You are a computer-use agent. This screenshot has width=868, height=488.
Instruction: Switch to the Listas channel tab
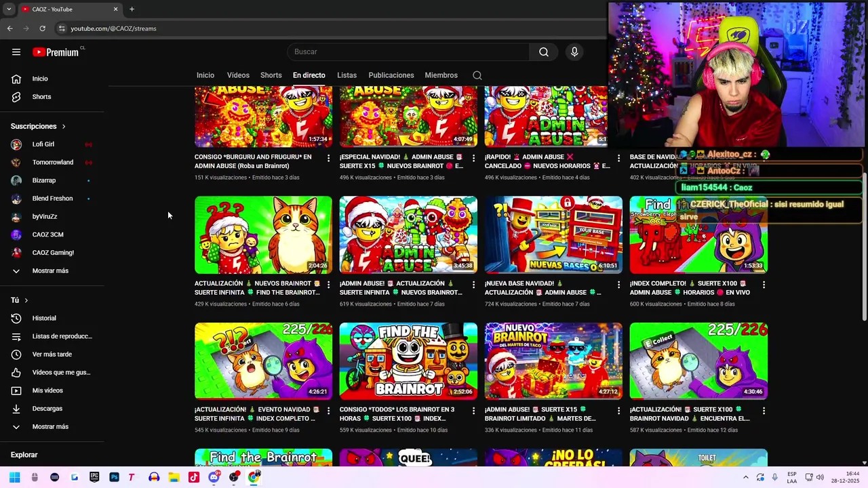[x=347, y=75]
